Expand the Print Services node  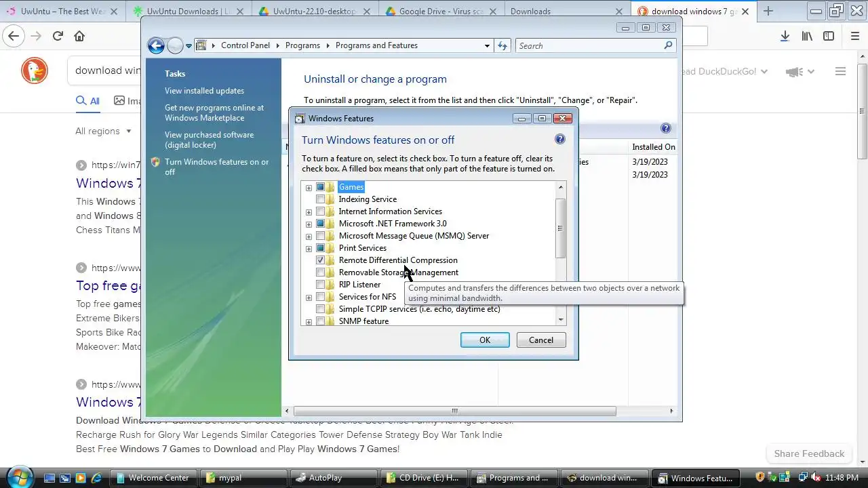pyautogui.click(x=309, y=249)
